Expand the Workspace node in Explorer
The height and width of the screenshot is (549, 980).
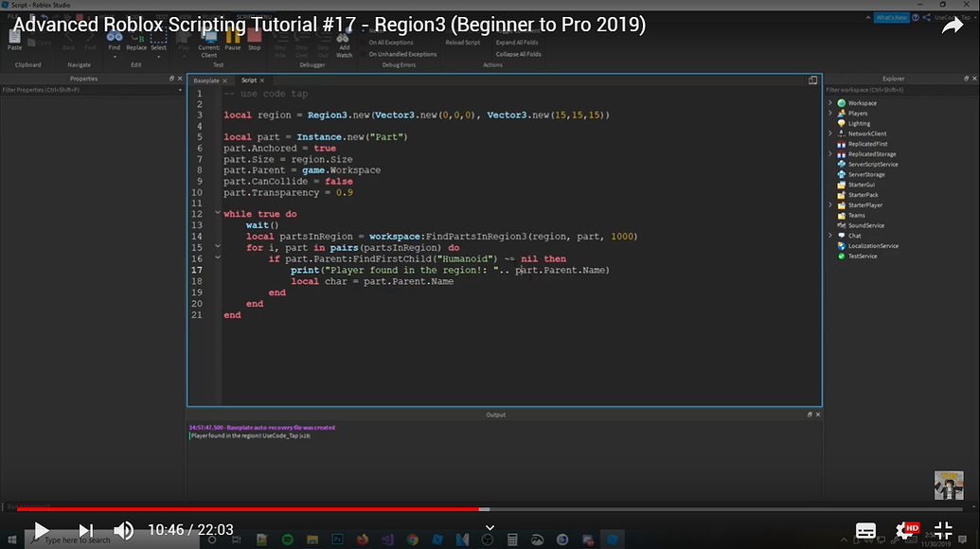click(x=830, y=103)
